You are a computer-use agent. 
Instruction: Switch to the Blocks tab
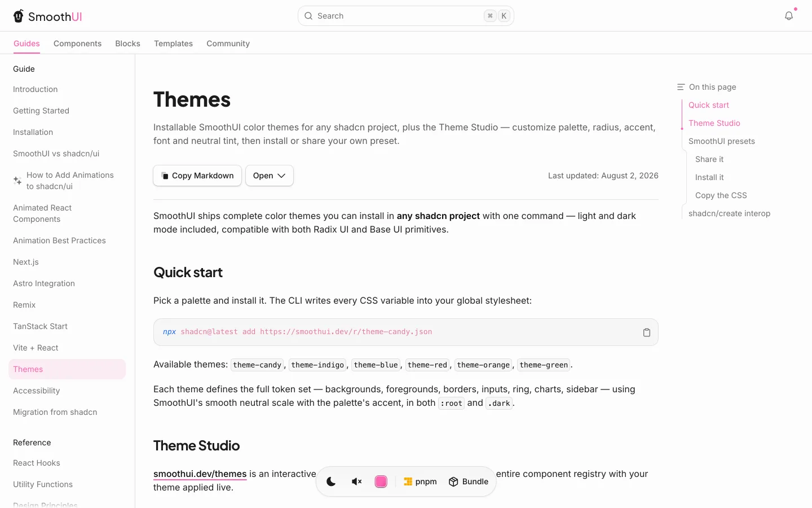(x=128, y=43)
